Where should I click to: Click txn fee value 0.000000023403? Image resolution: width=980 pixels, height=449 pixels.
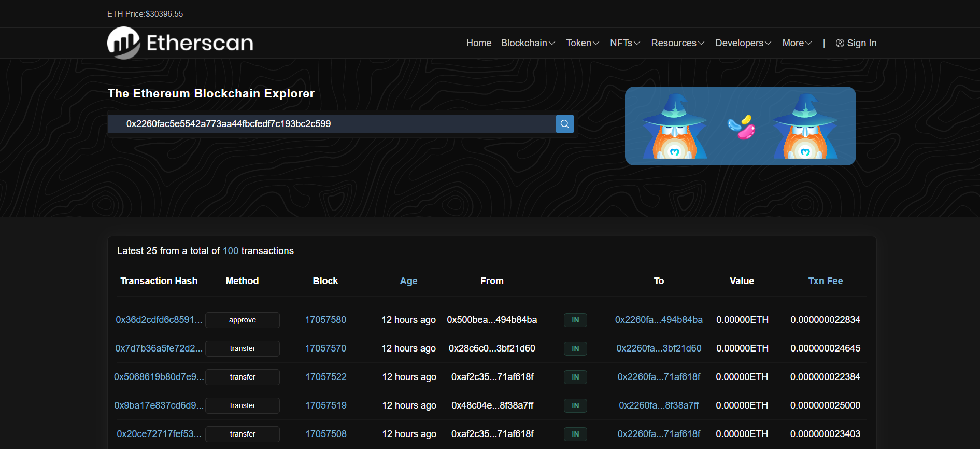[x=825, y=434]
